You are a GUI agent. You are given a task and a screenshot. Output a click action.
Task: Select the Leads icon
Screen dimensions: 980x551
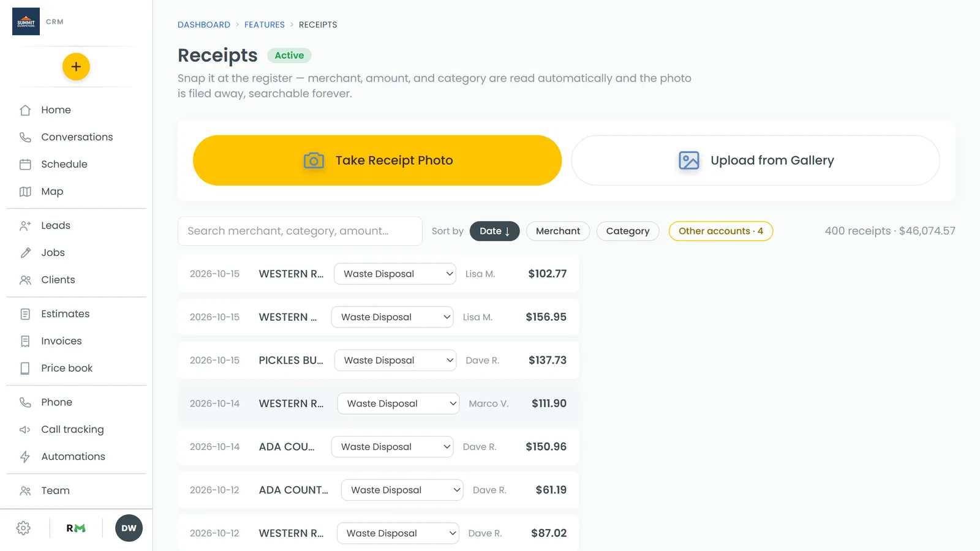coord(25,225)
